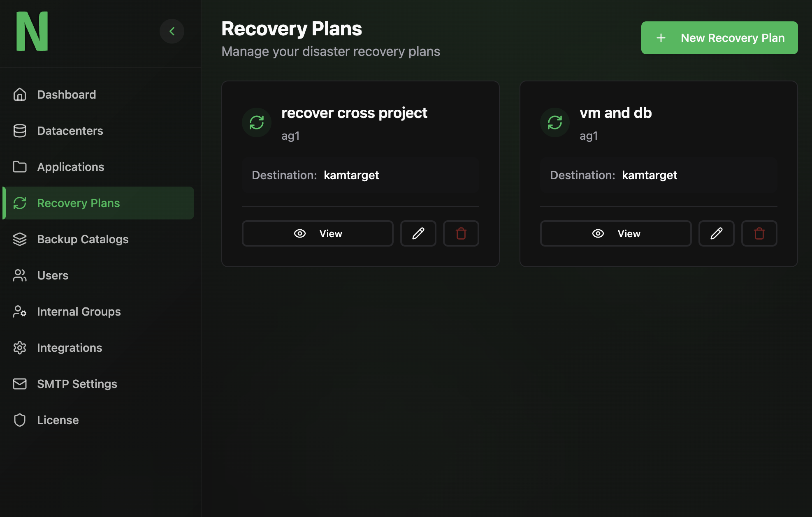Click the green N logo

[x=32, y=32]
